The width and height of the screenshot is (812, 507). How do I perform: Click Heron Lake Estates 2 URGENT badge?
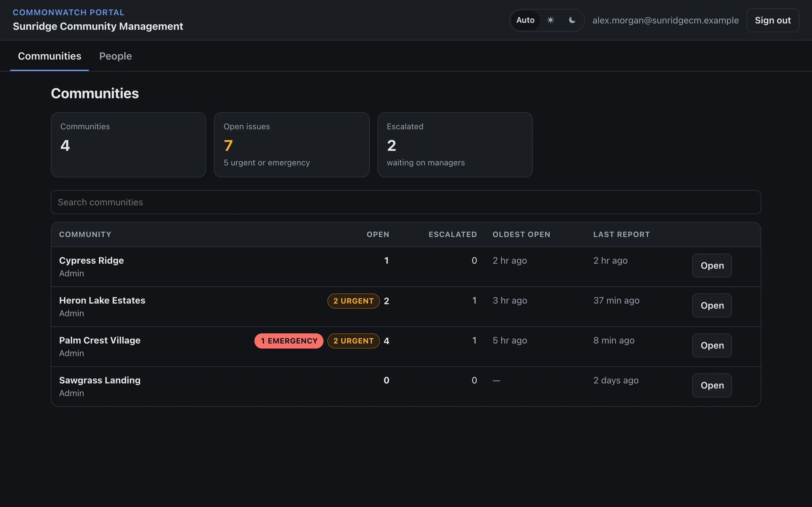[x=353, y=301]
